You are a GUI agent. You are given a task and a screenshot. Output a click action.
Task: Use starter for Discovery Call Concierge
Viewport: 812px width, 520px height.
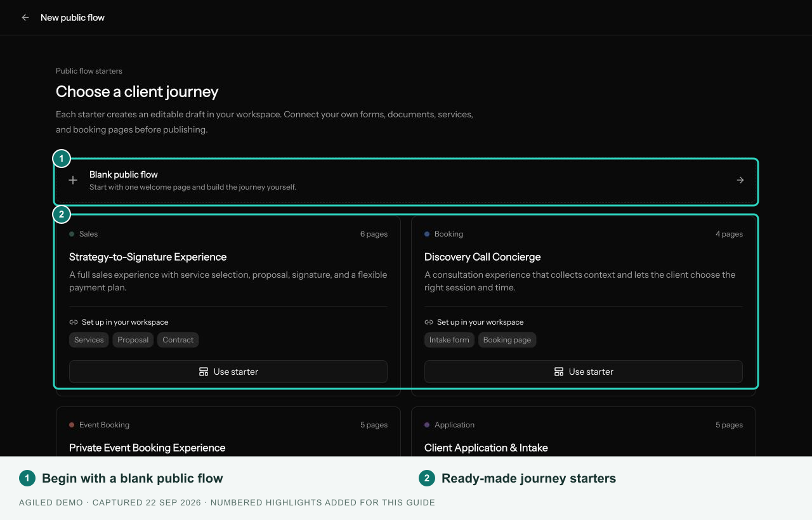tap(584, 372)
